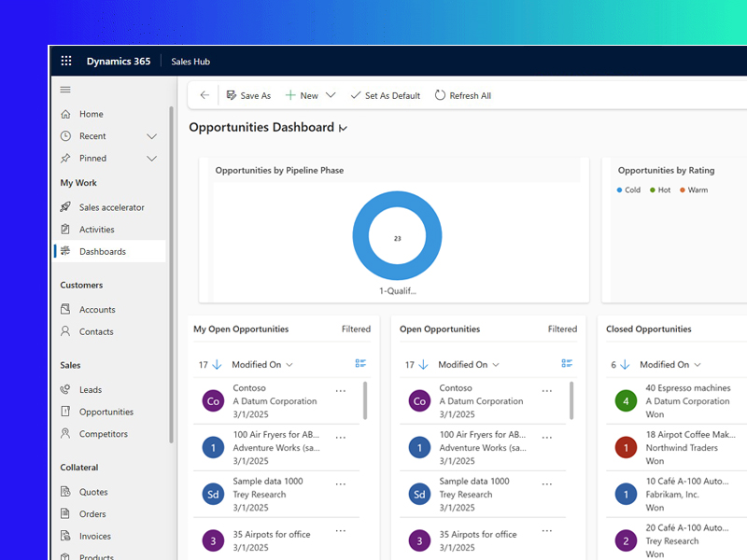The image size is (747, 560).
Task: Click Set As Default button
Action: coord(385,95)
